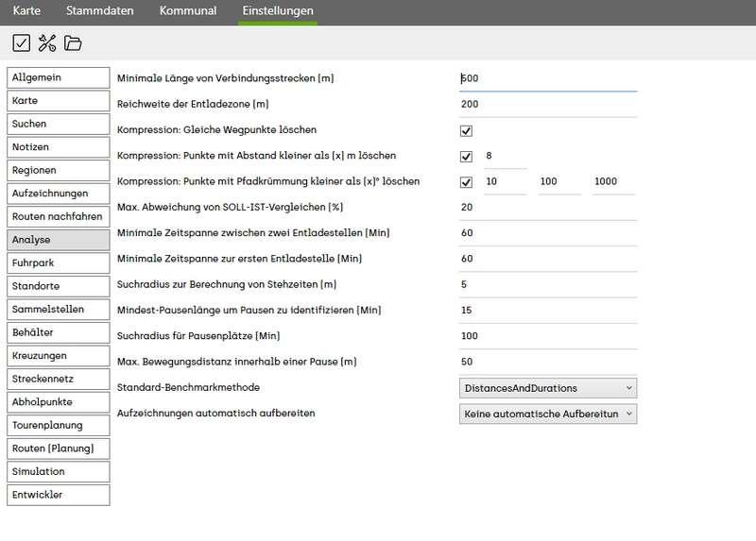Open the Kreuzungen settings section
The height and width of the screenshot is (541, 756).
[59, 356]
